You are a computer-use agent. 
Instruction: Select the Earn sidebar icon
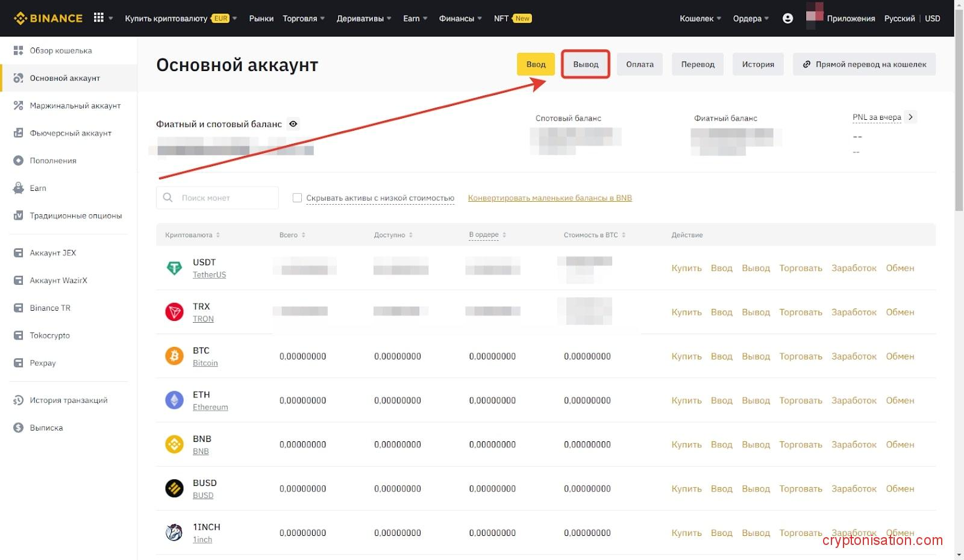19,188
